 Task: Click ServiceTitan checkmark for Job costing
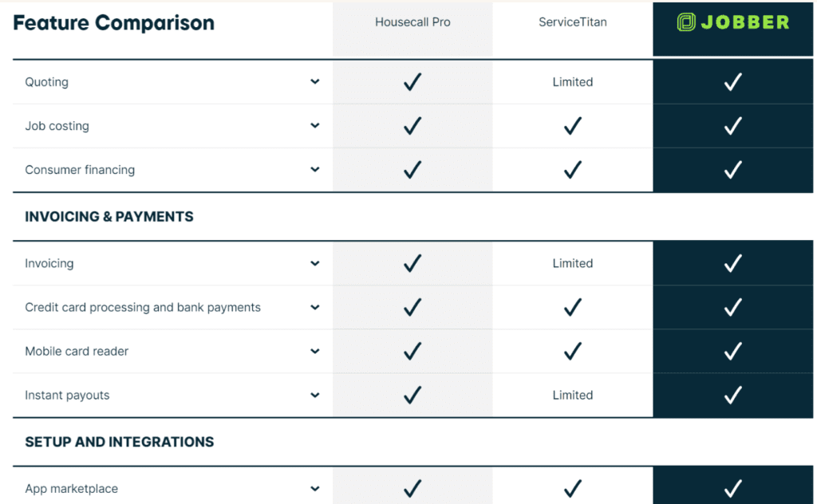tap(572, 126)
